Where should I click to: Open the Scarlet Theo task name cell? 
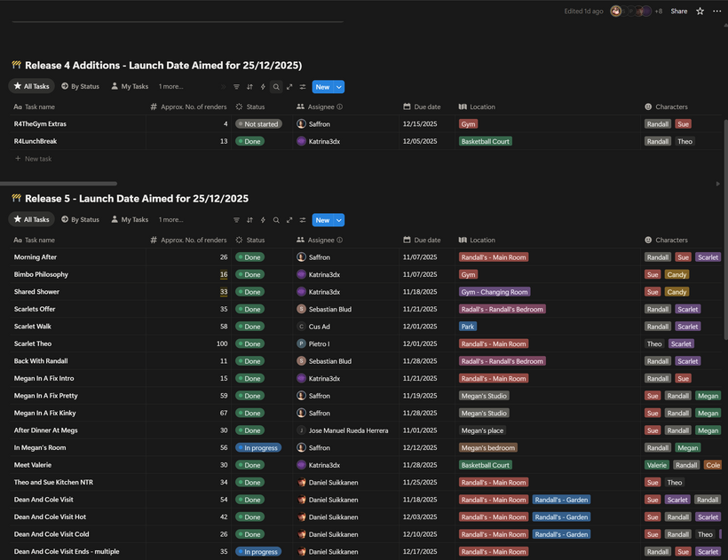(x=33, y=343)
